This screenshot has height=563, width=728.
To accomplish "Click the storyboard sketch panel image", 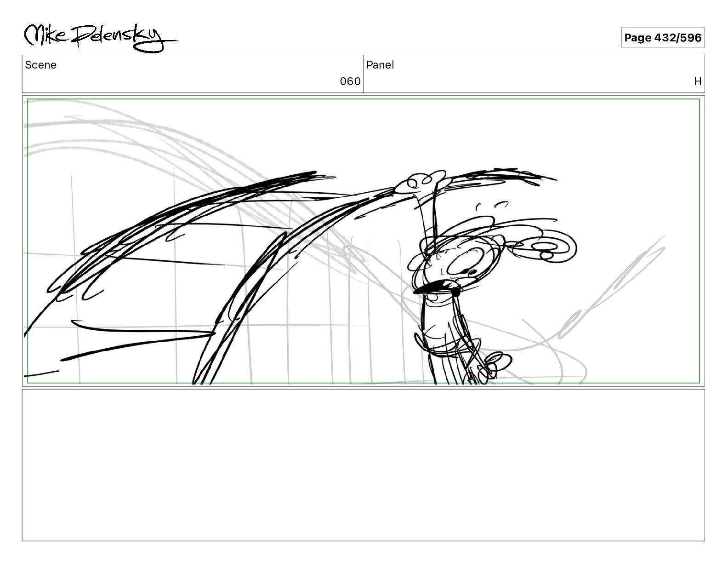I will point(363,241).
